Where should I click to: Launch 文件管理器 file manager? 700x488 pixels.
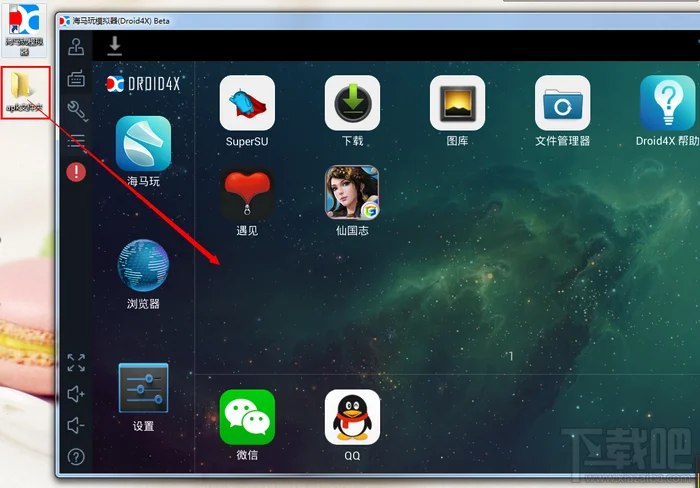point(562,103)
